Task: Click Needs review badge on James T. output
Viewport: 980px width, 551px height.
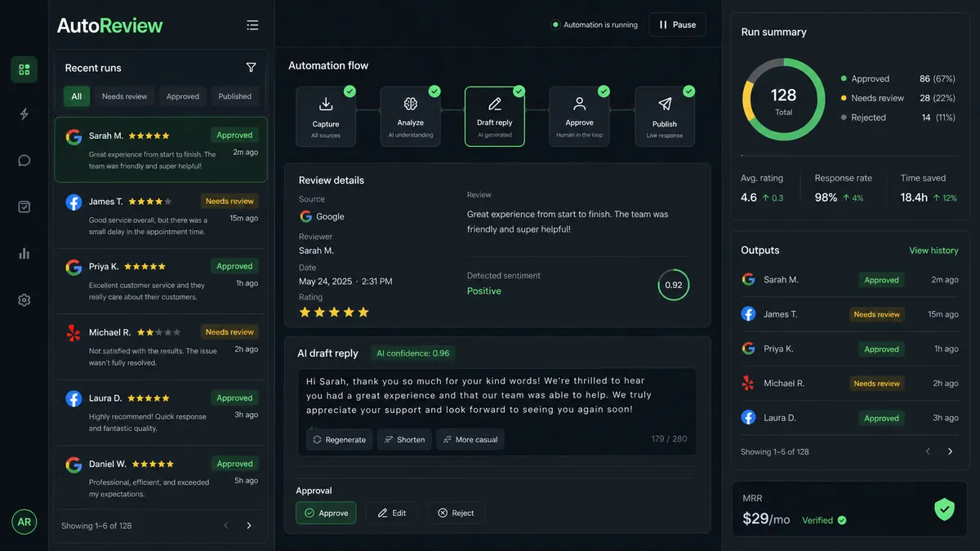Action: 876,314
